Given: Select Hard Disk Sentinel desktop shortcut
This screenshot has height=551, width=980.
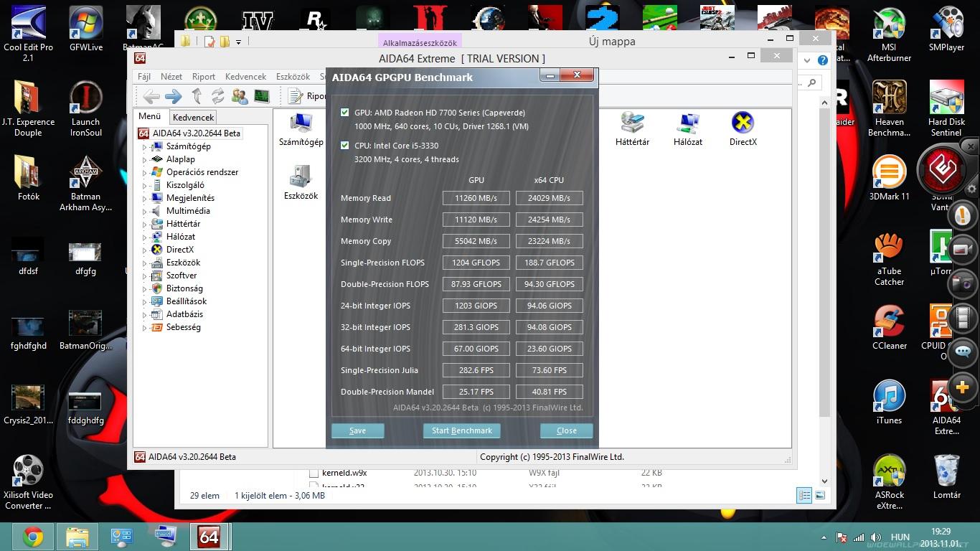Looking at the screenshot, I should tap(946, 109).
